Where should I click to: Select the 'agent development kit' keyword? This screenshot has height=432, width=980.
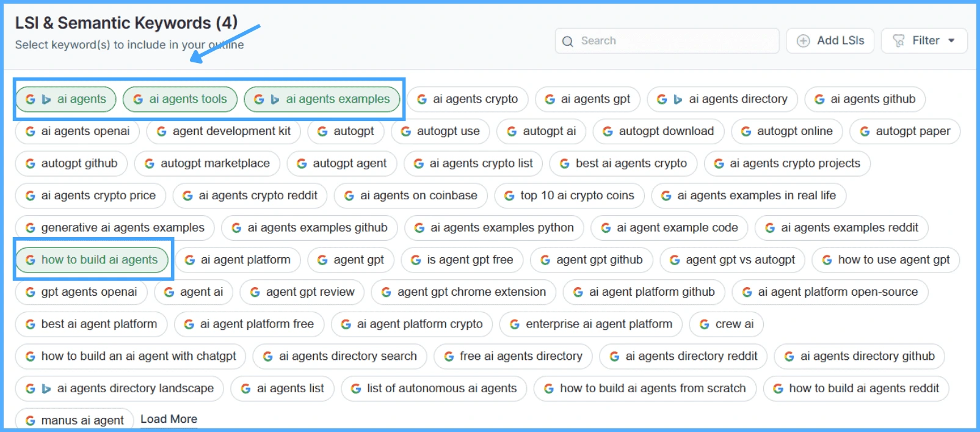(x=223, y=131)
